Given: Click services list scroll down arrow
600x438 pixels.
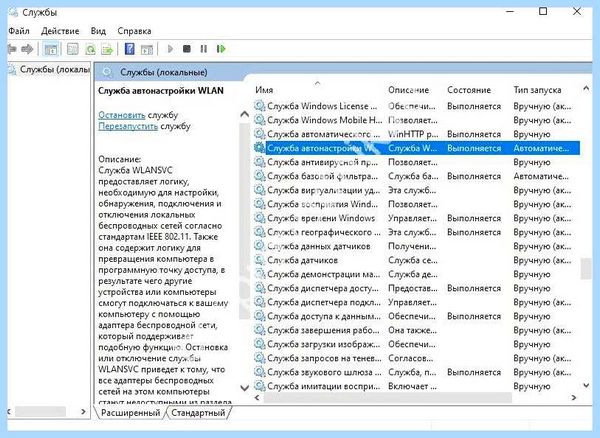Looking at the screenshot, I should click(586, 386).
